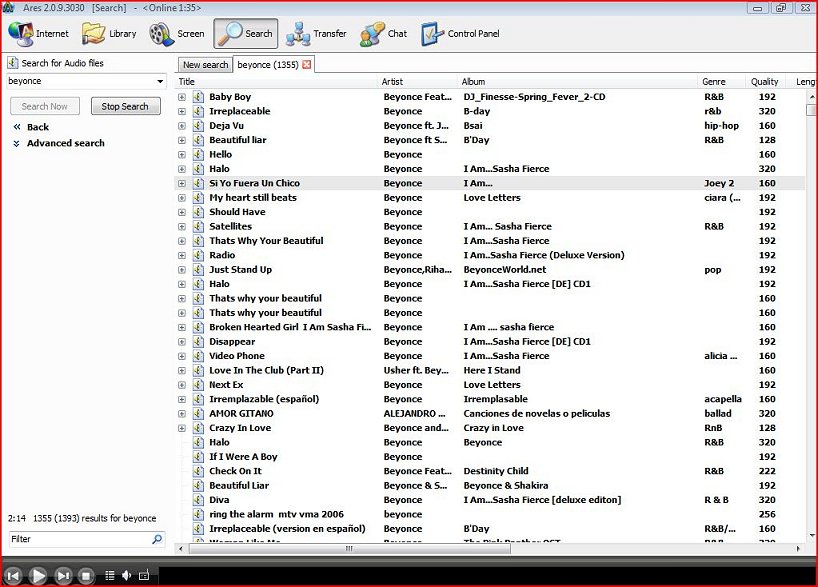The image size is (818, 587).
Task: Open the Library section
Action: [x=109, y=34]
